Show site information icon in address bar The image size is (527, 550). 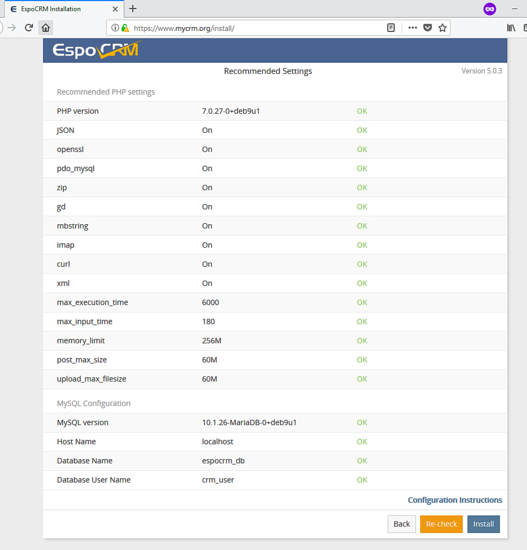[x=115, y=28]
